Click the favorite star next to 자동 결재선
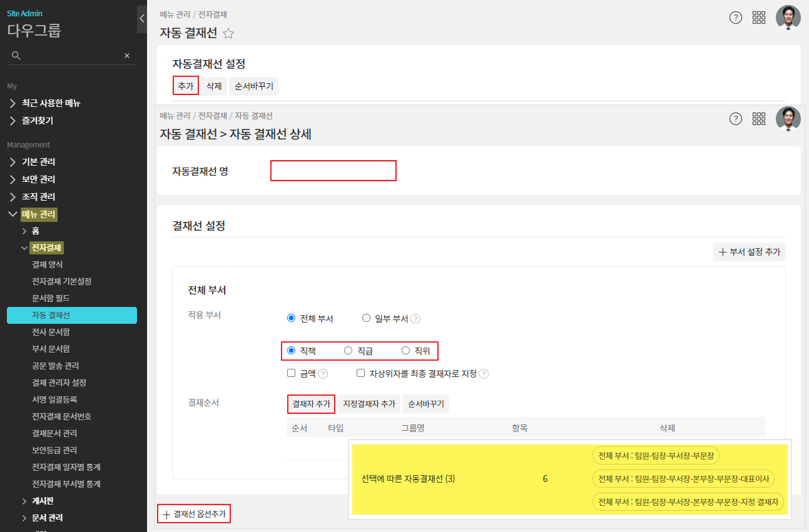This screenshot has width=809, height=532. (228, 34)
